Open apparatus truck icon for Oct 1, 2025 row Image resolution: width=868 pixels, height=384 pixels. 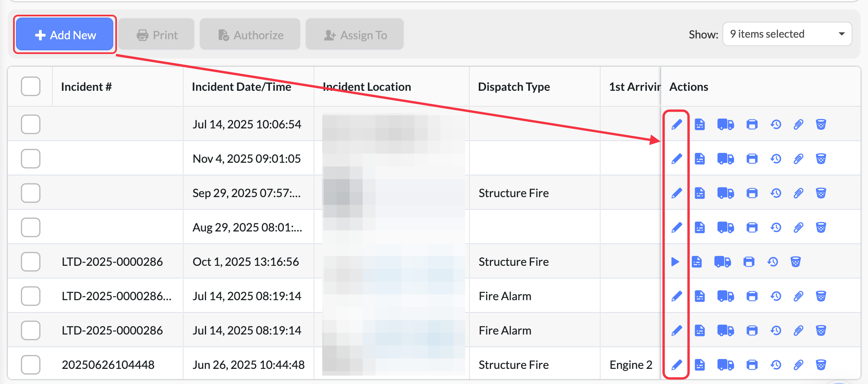pyautogui.click(x=722, y=262)
